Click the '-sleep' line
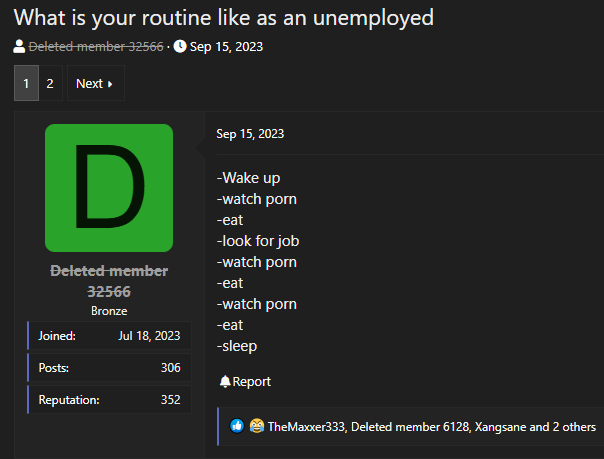Image resolution: width=604 pixels, height=459 pixels. pos(237,346)
